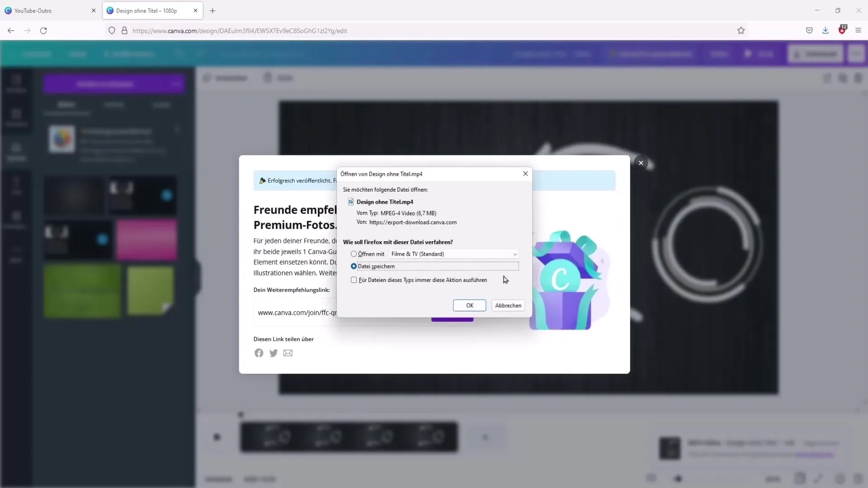This screenshot has width=868, height=488.
Task: Click the pink template thumbnail in sidebar
Action: [146, 240]
